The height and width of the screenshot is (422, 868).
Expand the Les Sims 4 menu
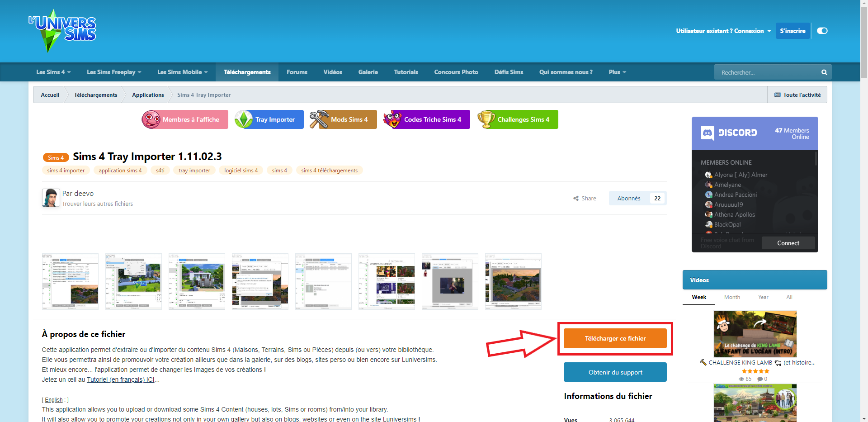tap(53, 72)
